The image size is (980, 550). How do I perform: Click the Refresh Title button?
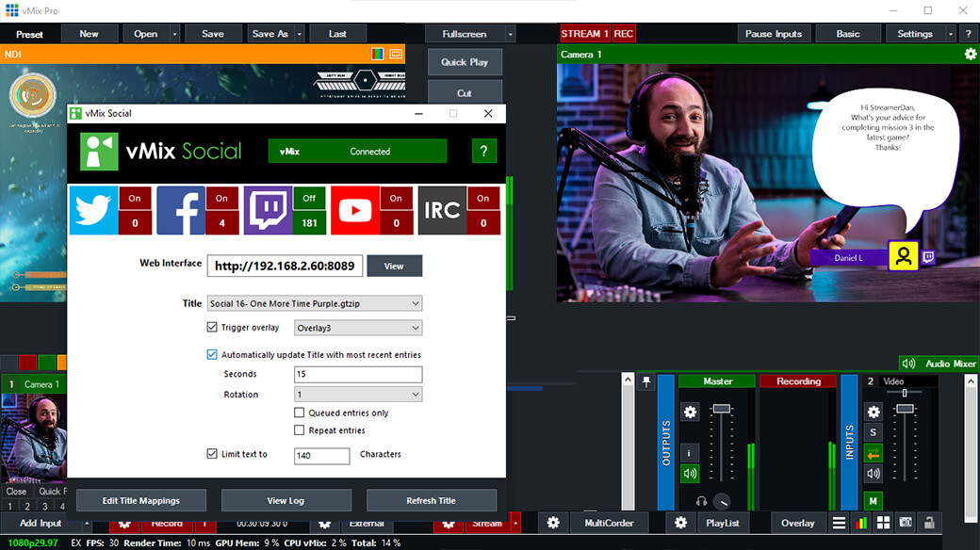pyautogui.click(x=431, y=500)
